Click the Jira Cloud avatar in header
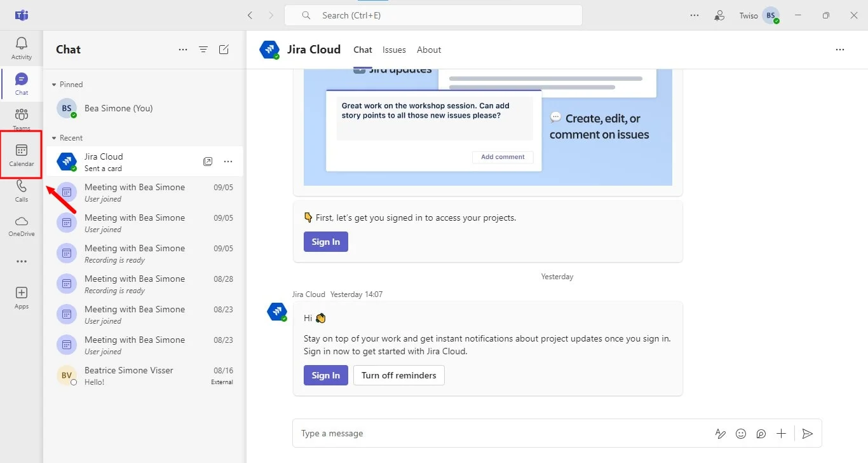The width and height of the screenshot is (868, 463). coord(269,50)
